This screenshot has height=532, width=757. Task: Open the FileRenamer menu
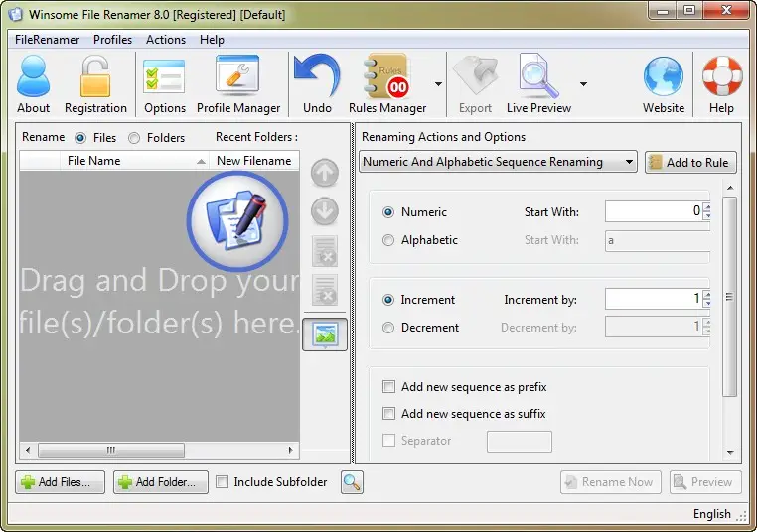[47, 40]
